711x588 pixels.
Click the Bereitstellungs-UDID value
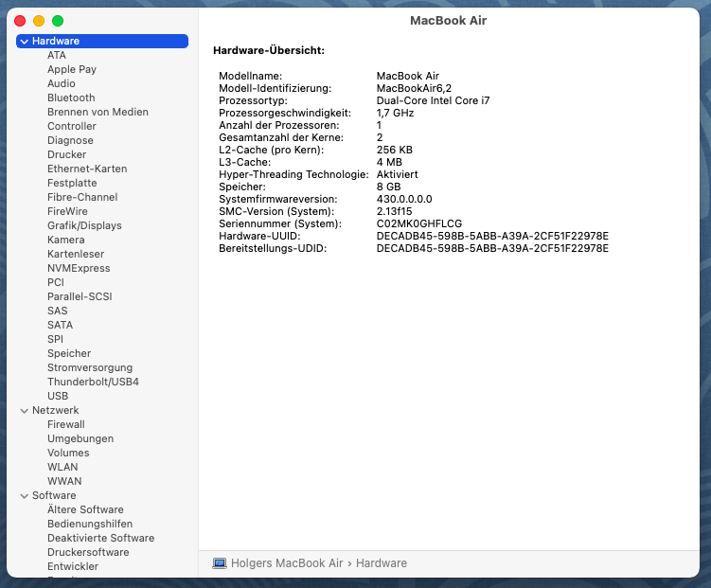(x=492, y=248)
